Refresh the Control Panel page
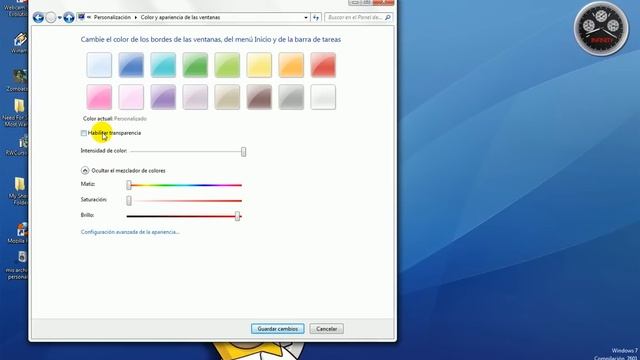 pos(316,18)
